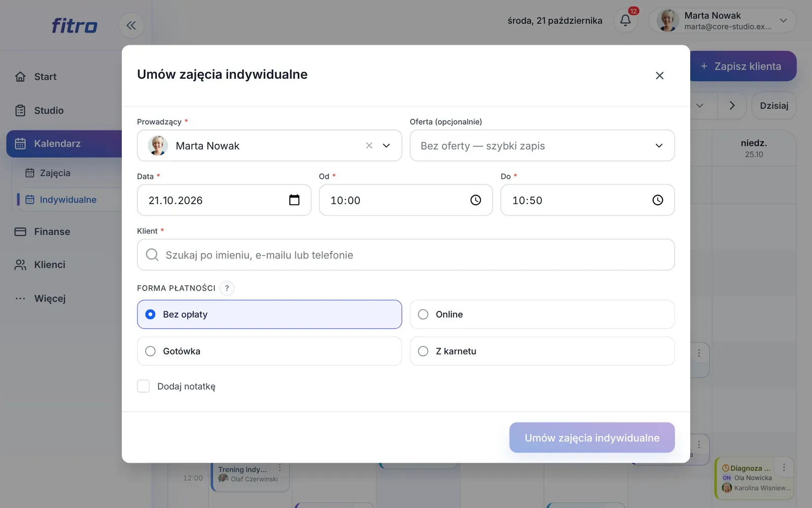Focus the Klient search field

click(405, 255)
